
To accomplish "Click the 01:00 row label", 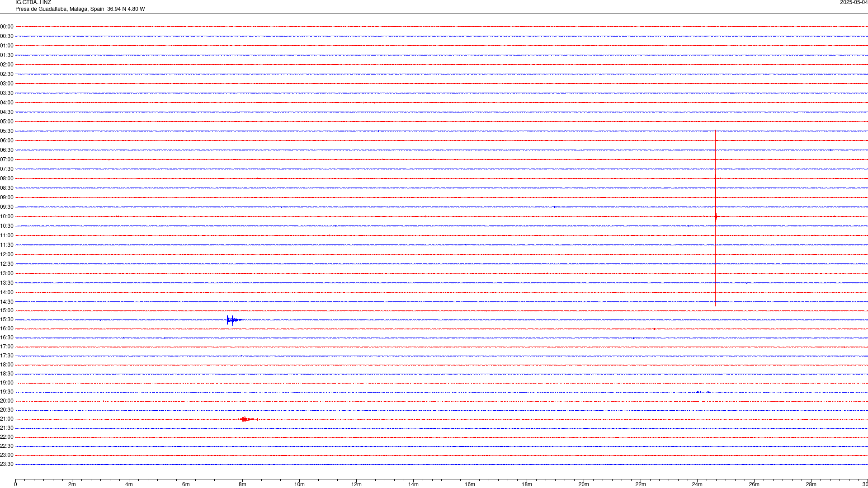I will tap(7, 46).
